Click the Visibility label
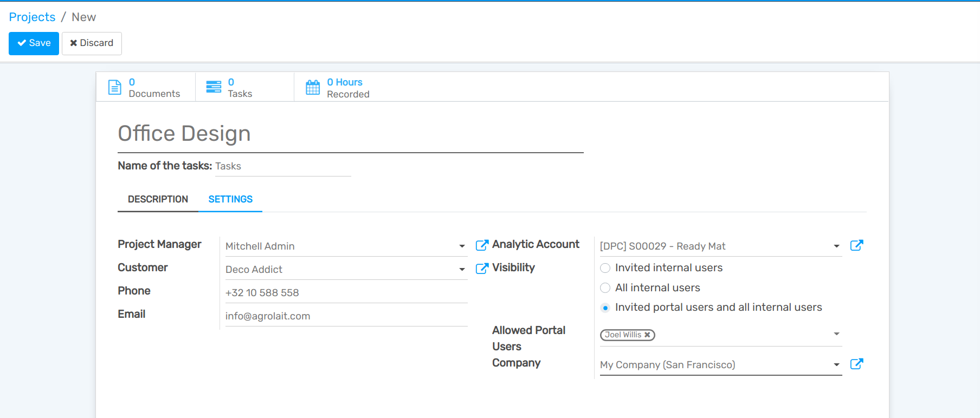This screenshot has width=980, height=418. tap(513, 267)
